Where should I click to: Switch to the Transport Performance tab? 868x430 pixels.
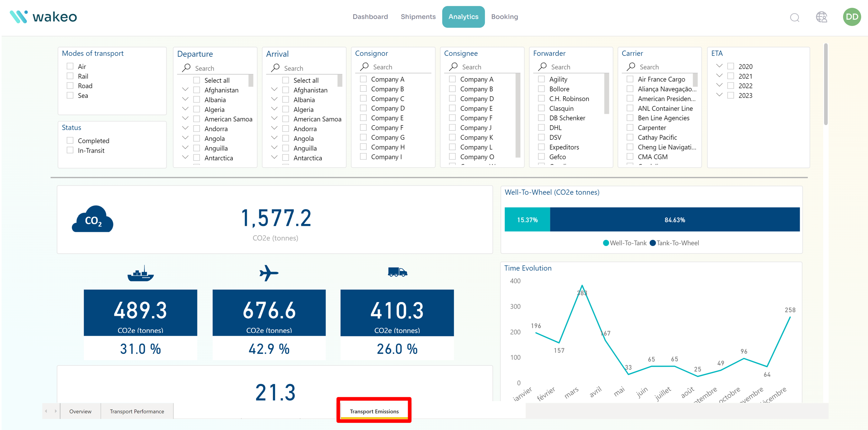point(137,411)
